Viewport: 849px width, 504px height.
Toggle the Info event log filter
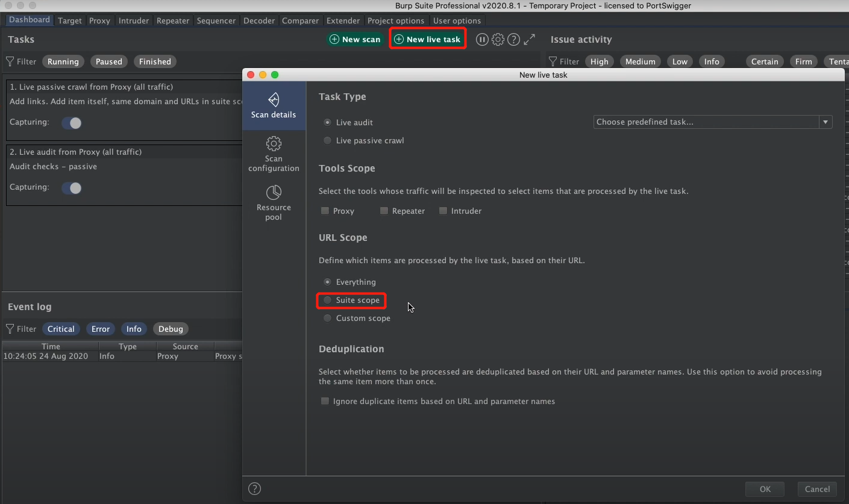click(134, 329)
